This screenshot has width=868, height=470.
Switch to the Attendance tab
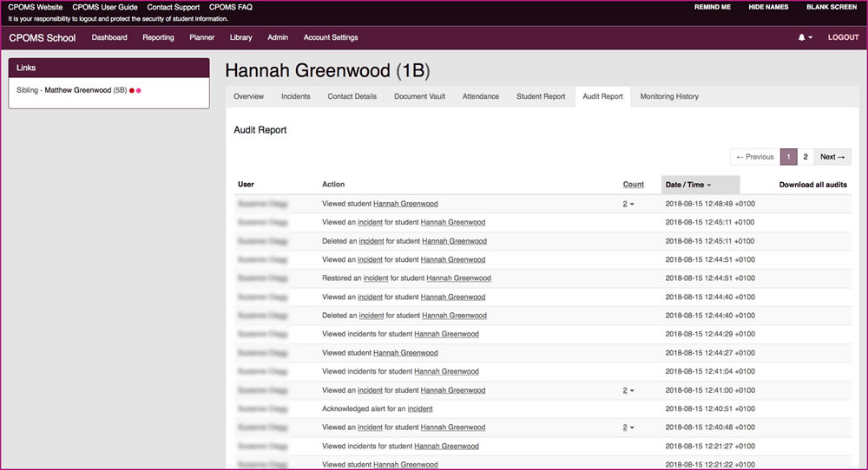point(481,96)
